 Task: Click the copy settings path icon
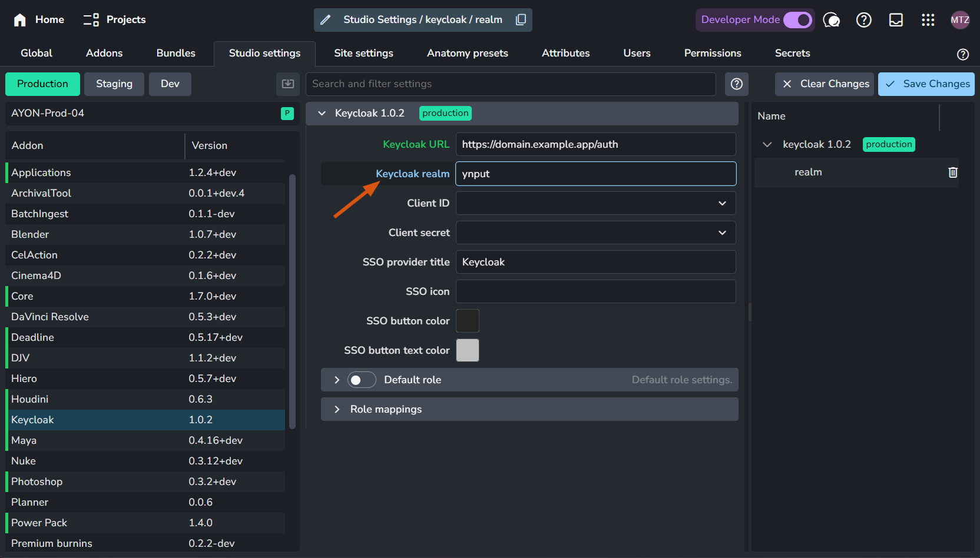point(521,19)
